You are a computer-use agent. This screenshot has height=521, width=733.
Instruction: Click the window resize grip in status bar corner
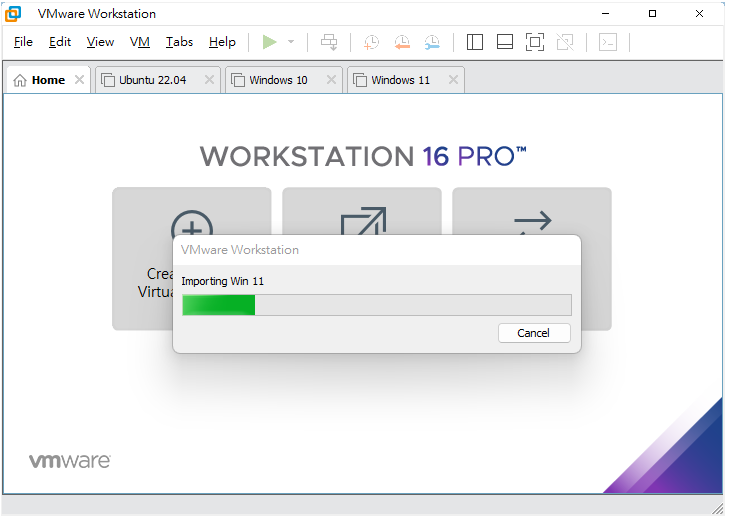coord(718,509)
